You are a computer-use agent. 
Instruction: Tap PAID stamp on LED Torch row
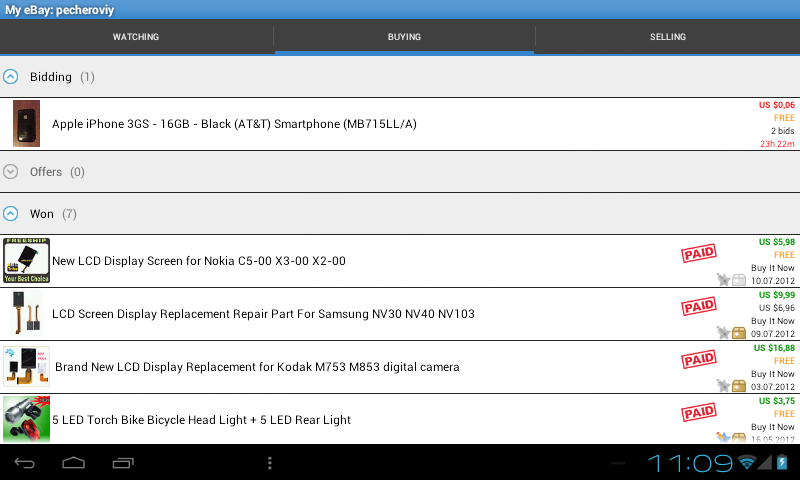click(x=699, y=412)
